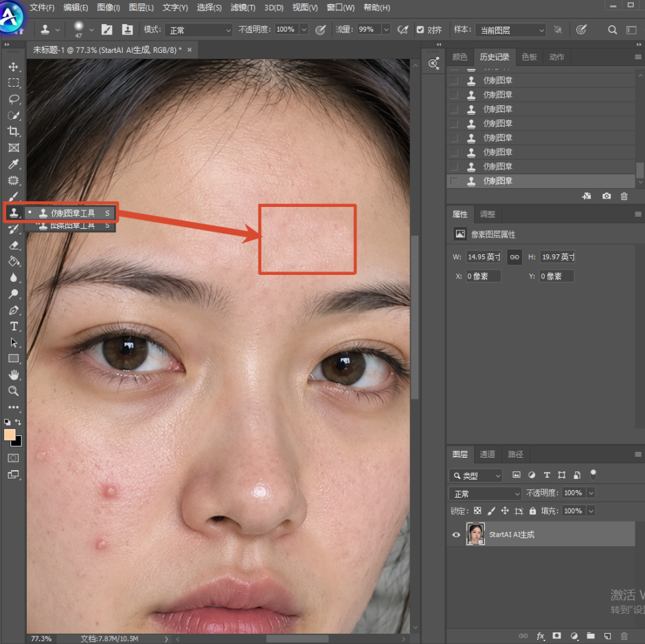
Task: Select the Horizontal Type tool
Action: (14, 326)
